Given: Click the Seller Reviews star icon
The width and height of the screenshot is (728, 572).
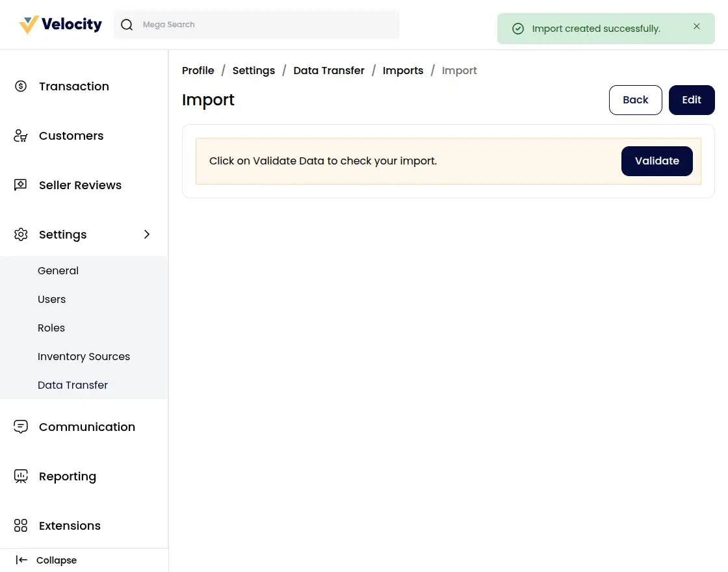Looking at the screenshot, I should tap(21, 185).
